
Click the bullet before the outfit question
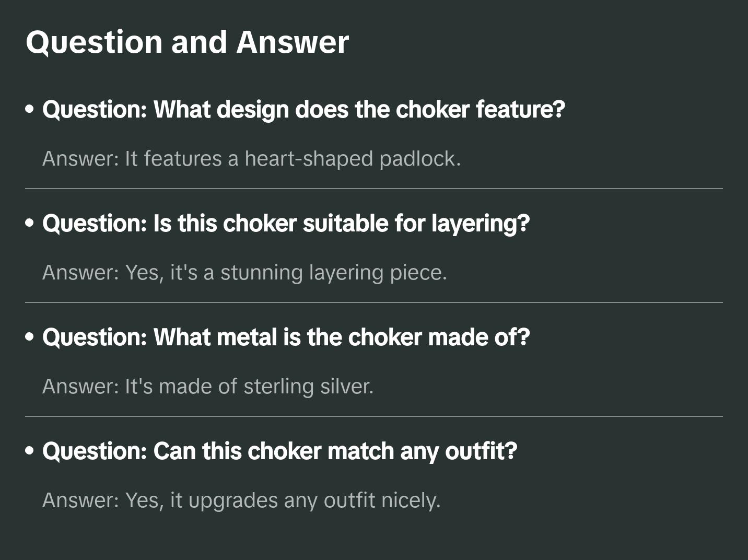click(x=30, y=451)
